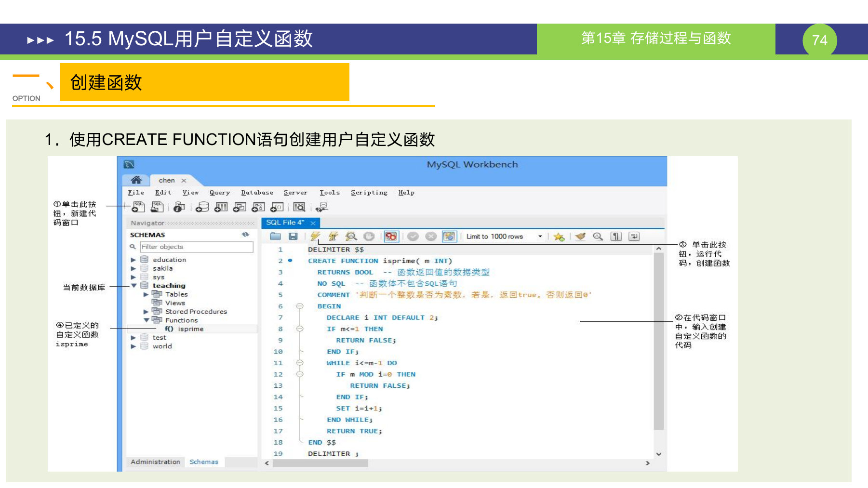Open a SQL script file from main toolbar
The width and height of the screenshot is (868, 488).
pyautogui.click(x=157, y=207)
